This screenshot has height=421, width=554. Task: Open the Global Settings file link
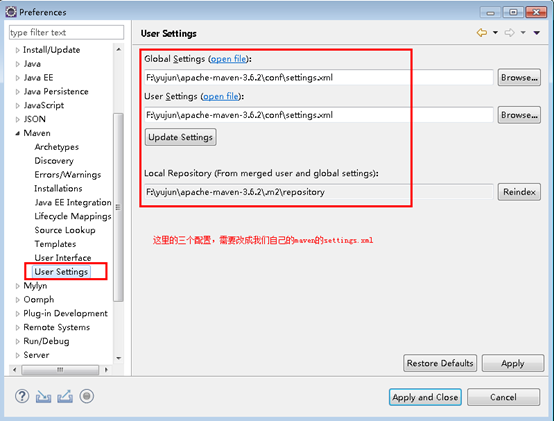(x=229, y=59)
